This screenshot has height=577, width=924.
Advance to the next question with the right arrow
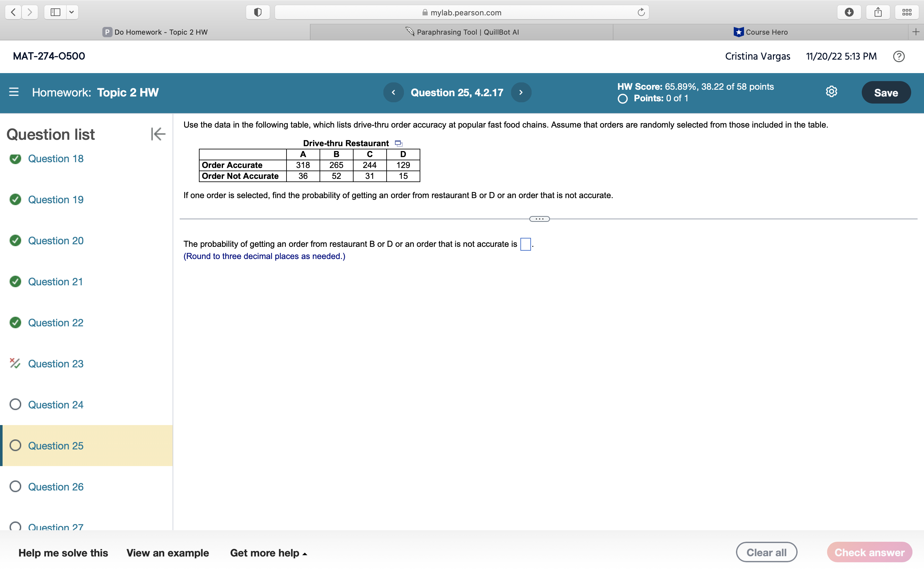(521, 92)
